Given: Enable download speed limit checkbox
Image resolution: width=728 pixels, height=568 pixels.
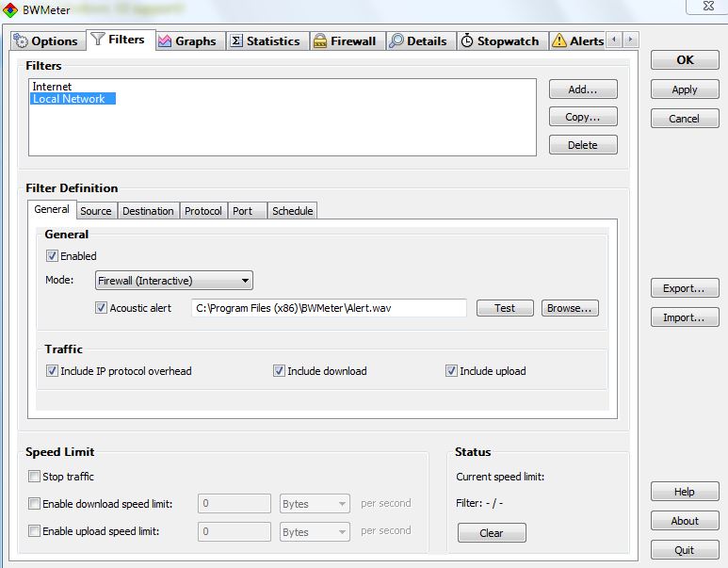Looking at the screenshot, I should [x=34, y=503].
